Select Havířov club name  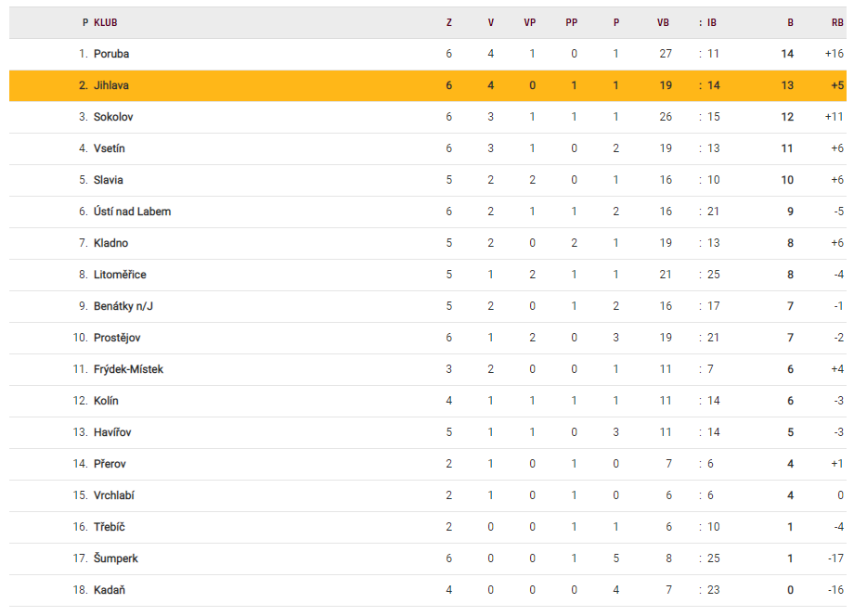(x=113, y=432)
